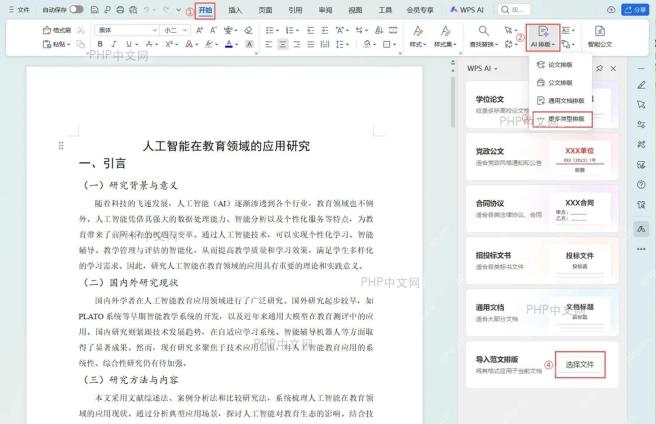
Task: Switch to the 引用 References tab
Action: (295, 10)
